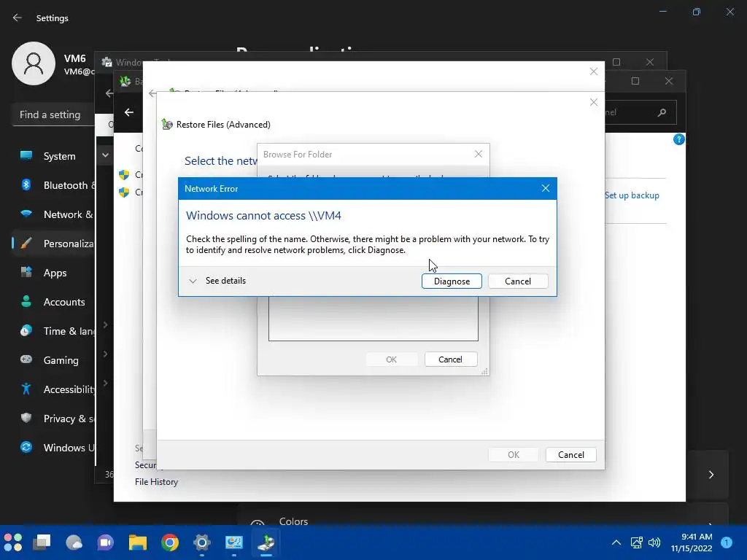This screenshot has height=560, width=747.
Task: Click Set up backup link
Action: click(632, 195)
